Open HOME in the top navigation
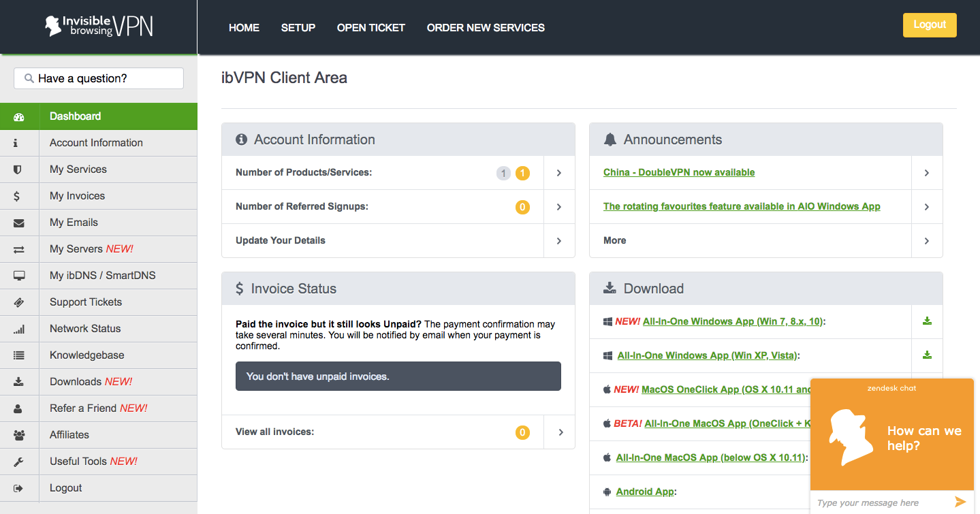This screenshot has height=514, width=980. [244, 28]
